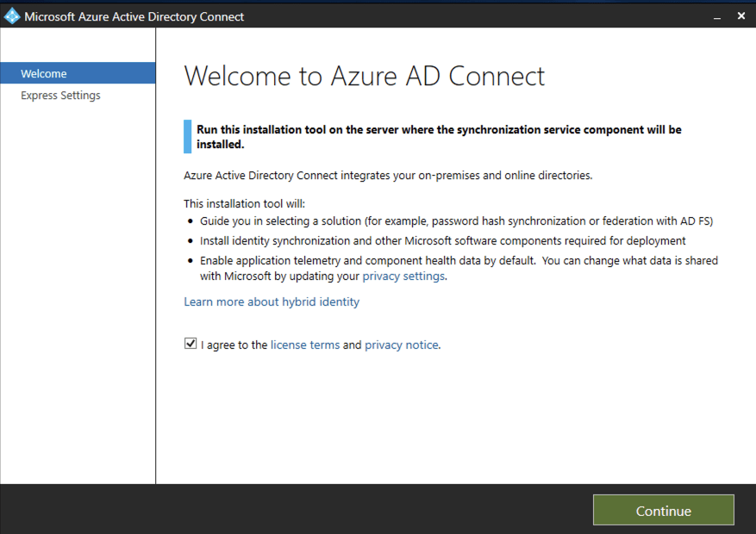Click the I agree to the label
Screen dimensions: 756x534
pos(234,345)
